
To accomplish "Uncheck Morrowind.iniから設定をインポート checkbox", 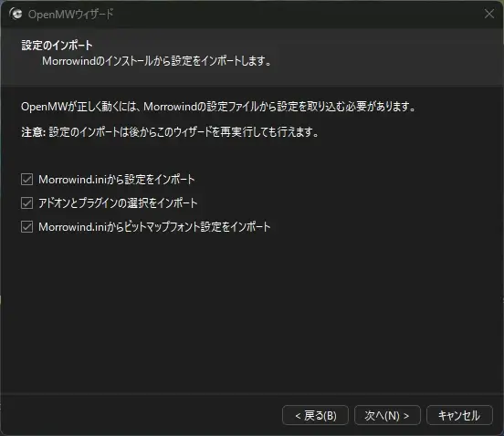I will [27, 180].
